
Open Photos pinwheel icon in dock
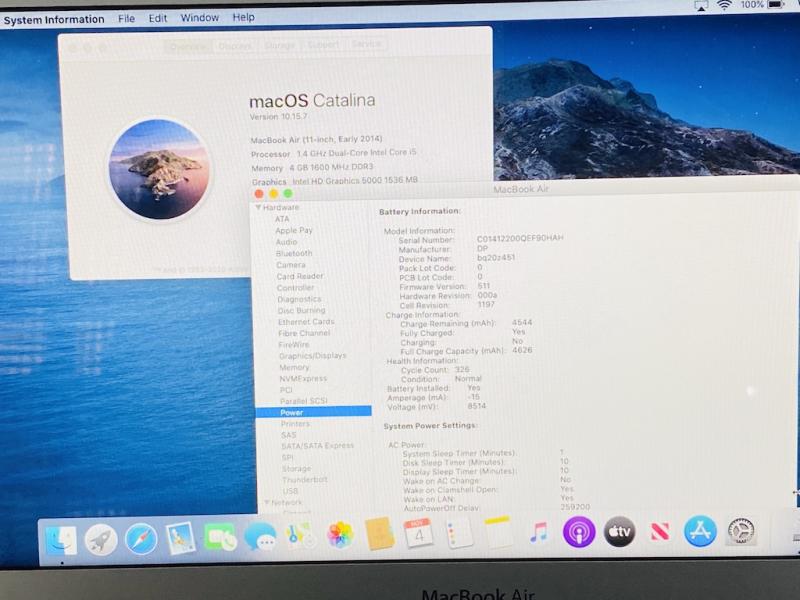pyautogui.click(x=340, y=535)
